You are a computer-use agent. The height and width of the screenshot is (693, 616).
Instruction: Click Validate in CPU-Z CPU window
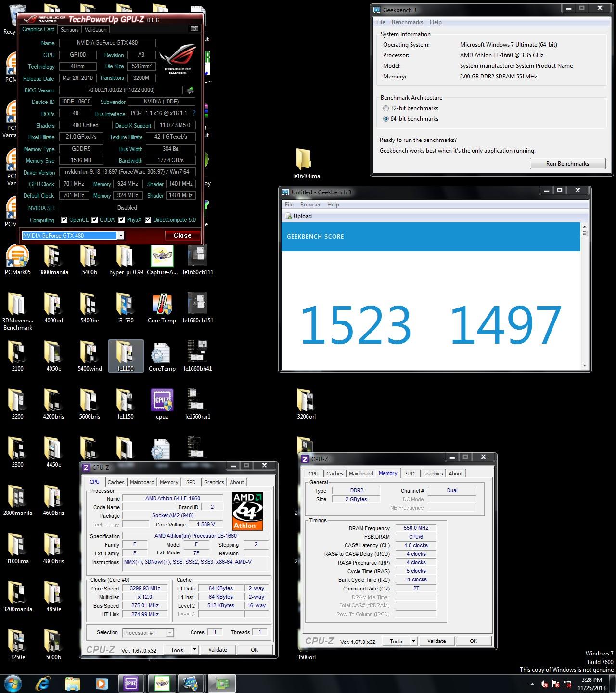[218, 650]
